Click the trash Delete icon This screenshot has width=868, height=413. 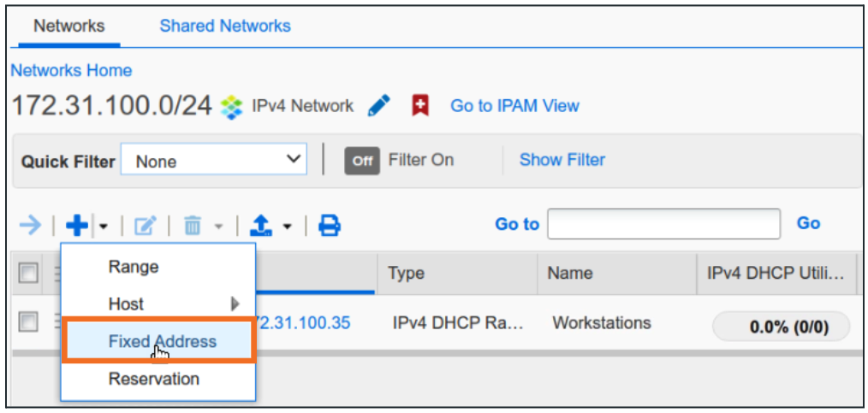[193, 226]
